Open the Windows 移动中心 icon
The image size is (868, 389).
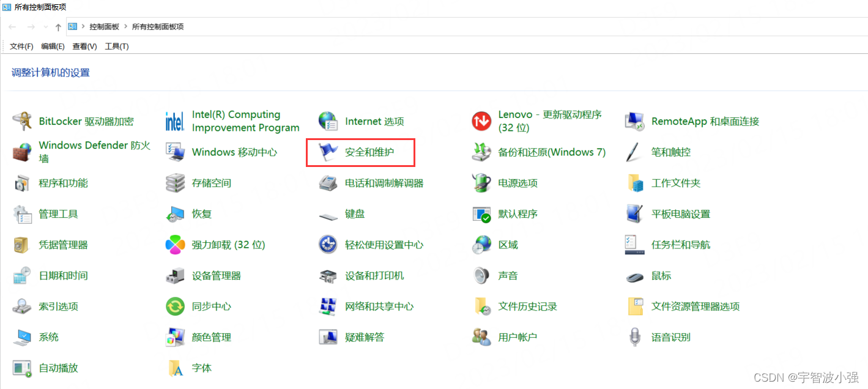tap(175, 152)
